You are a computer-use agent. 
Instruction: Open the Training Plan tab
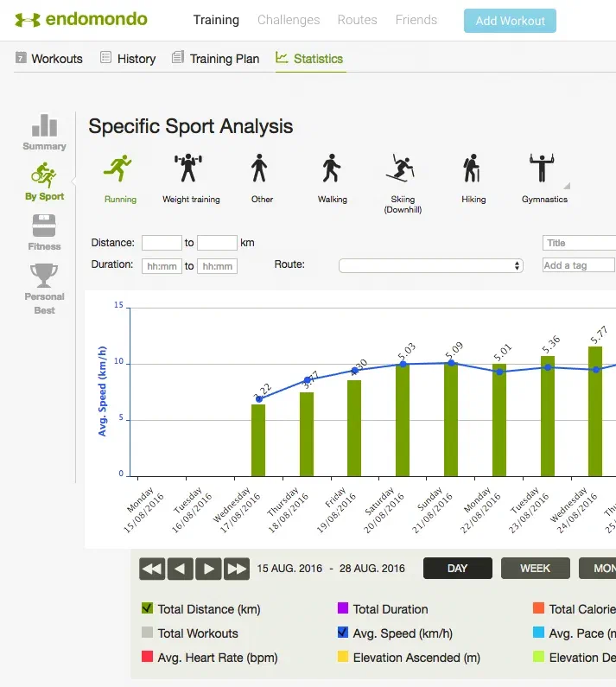[x=215, y=59]
